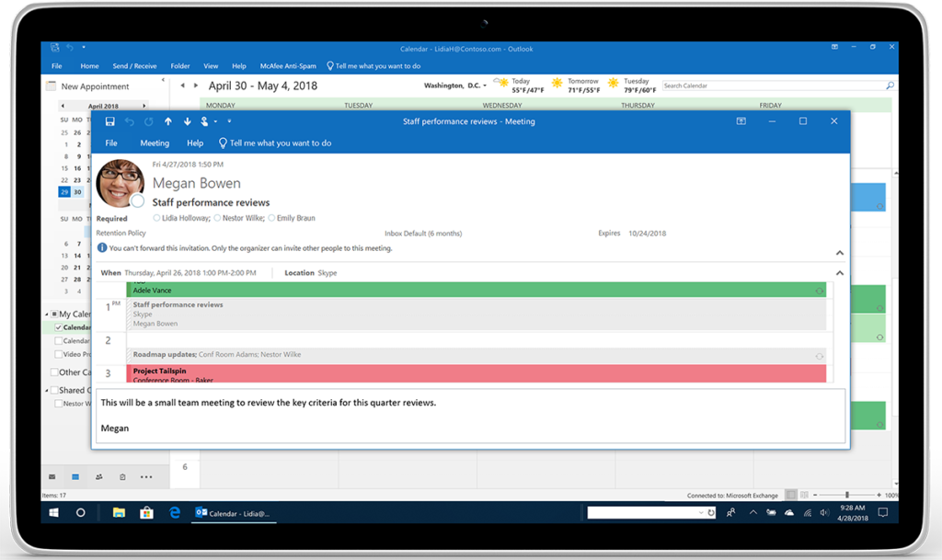
Task: Open People view in navigation bar
Action: (98, 477)
